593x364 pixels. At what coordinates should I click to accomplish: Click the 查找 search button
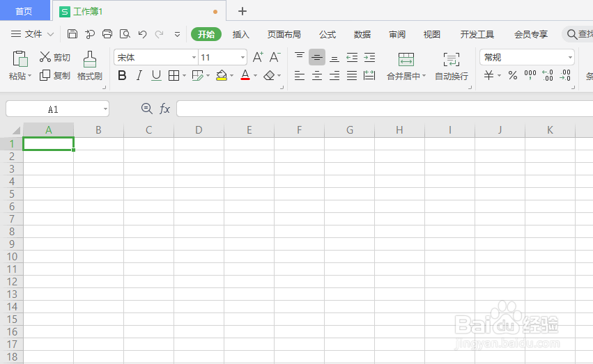pyautogui.click(x=579, y=34)
